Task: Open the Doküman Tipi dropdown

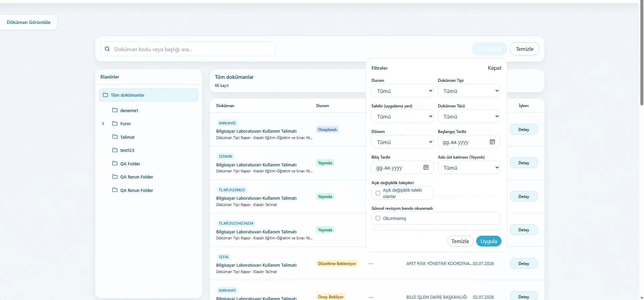Action: [x=469, y=91]
